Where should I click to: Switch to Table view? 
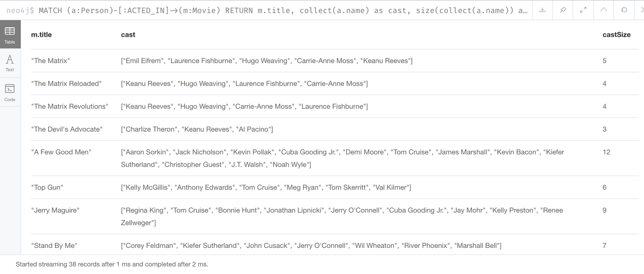10,35
